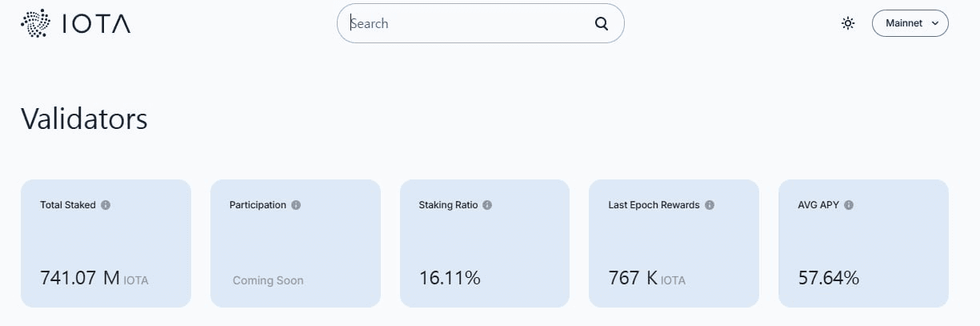Click the Validators page heading
980x326 pixels.
84,119
